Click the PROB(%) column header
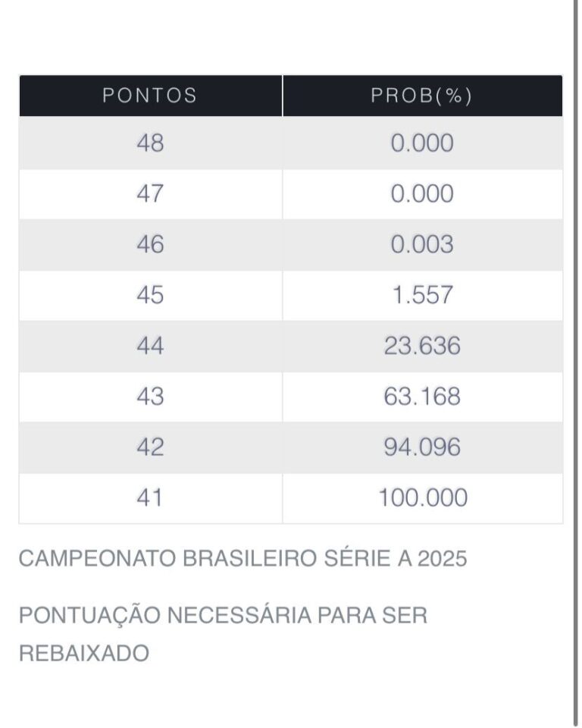 [x=422, y=96]
